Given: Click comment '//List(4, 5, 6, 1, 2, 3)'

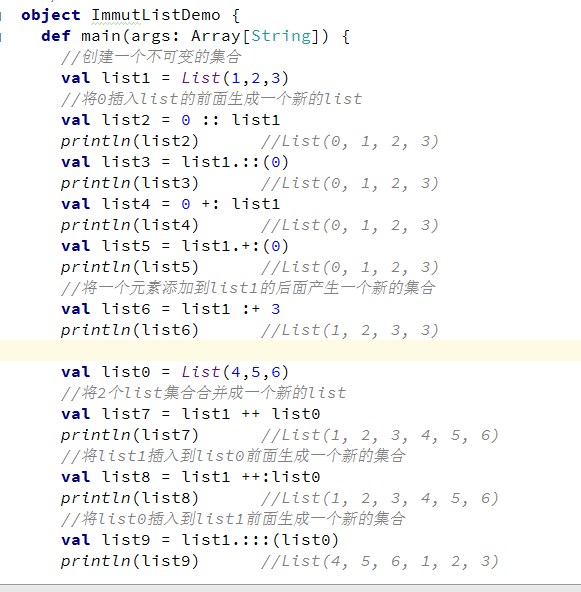Looking at the screenshot, I should point(380,561).
